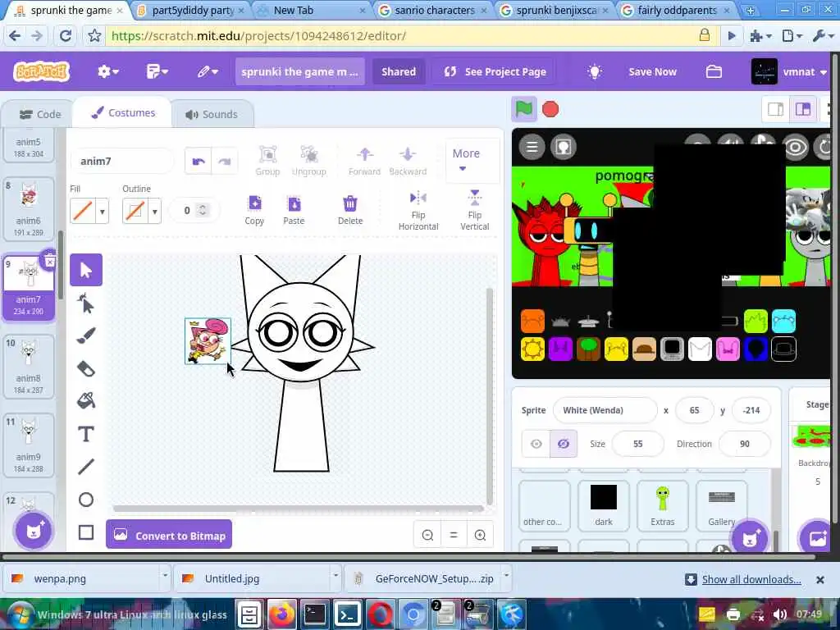Show the sprite with eye icon
This screenshot has height=630, width=840.
point(536,444)
